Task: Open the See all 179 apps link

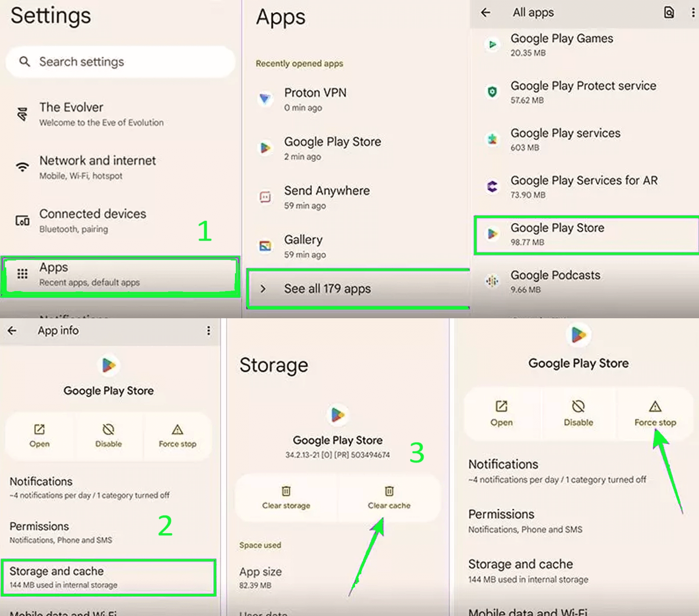Action: [358, 289]
